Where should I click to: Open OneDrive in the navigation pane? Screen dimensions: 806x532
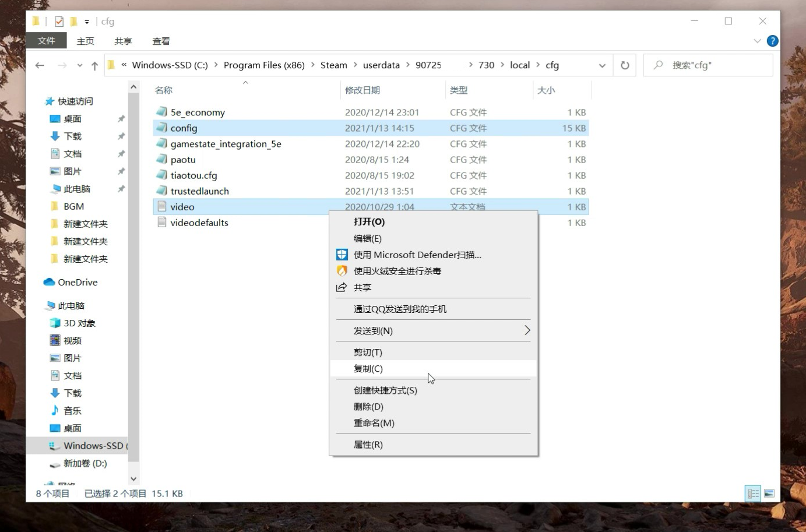pos(78,282)
